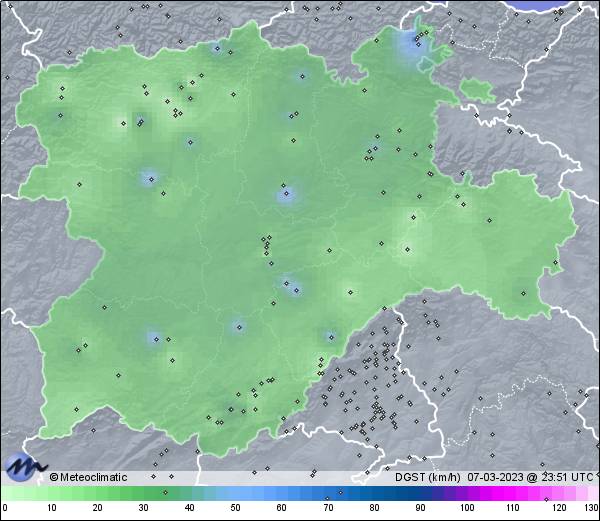Click the 20 value on the wind scale
Image resolution: width=600 pixels, height=521 pixels.
click(x=98, y=508)
